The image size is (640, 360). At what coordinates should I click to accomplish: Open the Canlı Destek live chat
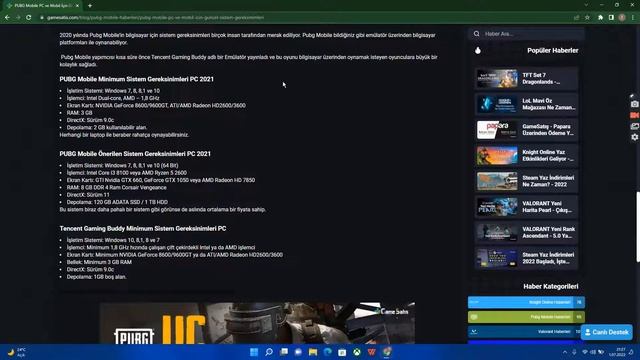pos(607,332)
